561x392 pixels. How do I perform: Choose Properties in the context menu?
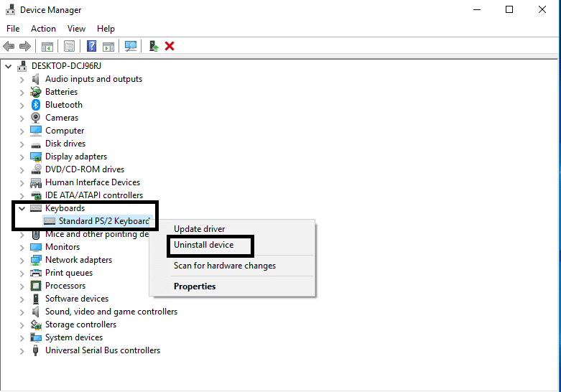pos(195,286)
